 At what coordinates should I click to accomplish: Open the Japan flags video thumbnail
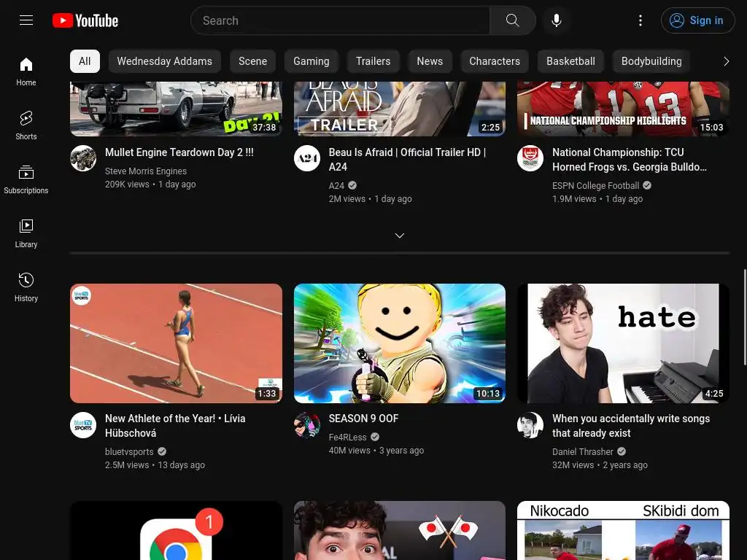(x=400, y=531)
